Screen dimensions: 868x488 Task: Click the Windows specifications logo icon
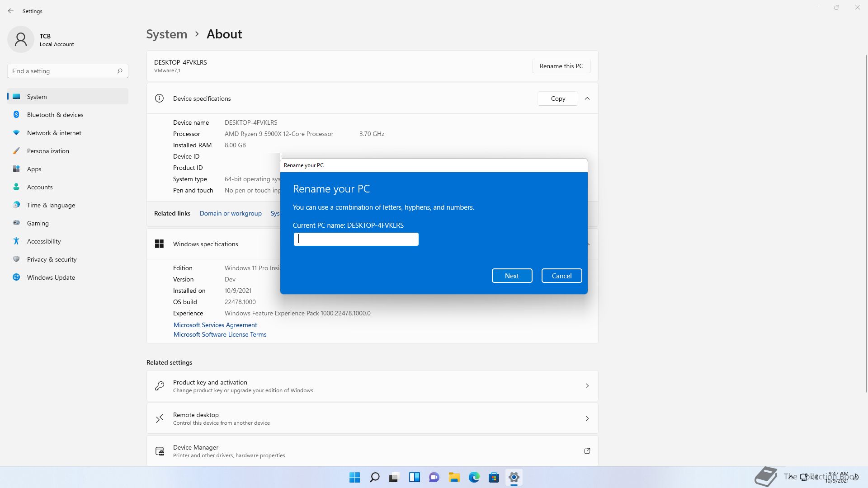coord(159,244)
